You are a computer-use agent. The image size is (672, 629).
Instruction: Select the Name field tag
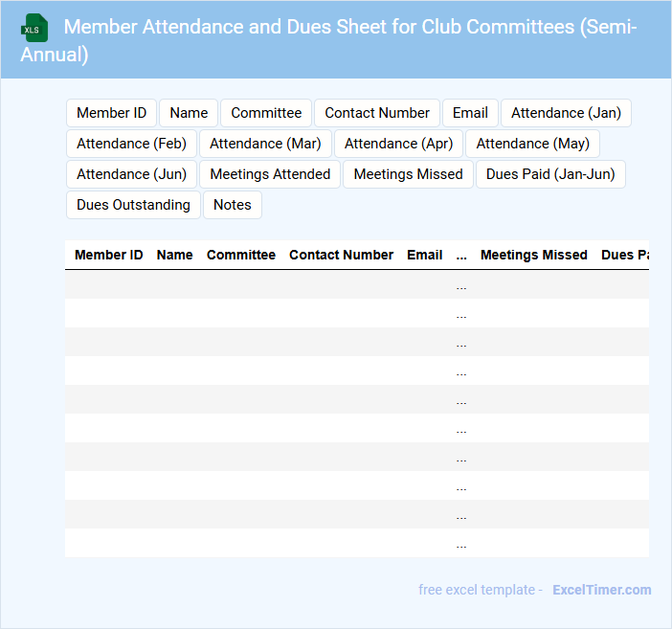[189, 113]
